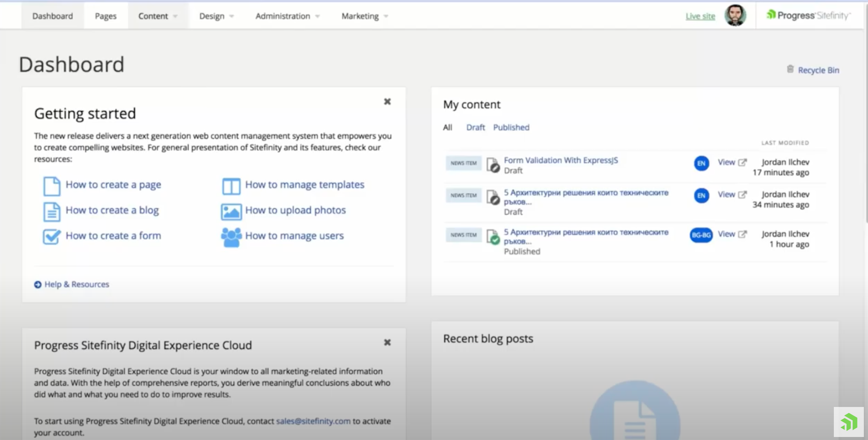Click the sales@sitefinity.com email link
Viewport: 868px width, 440px height.
pyautogui.click(x=312, y=421)
